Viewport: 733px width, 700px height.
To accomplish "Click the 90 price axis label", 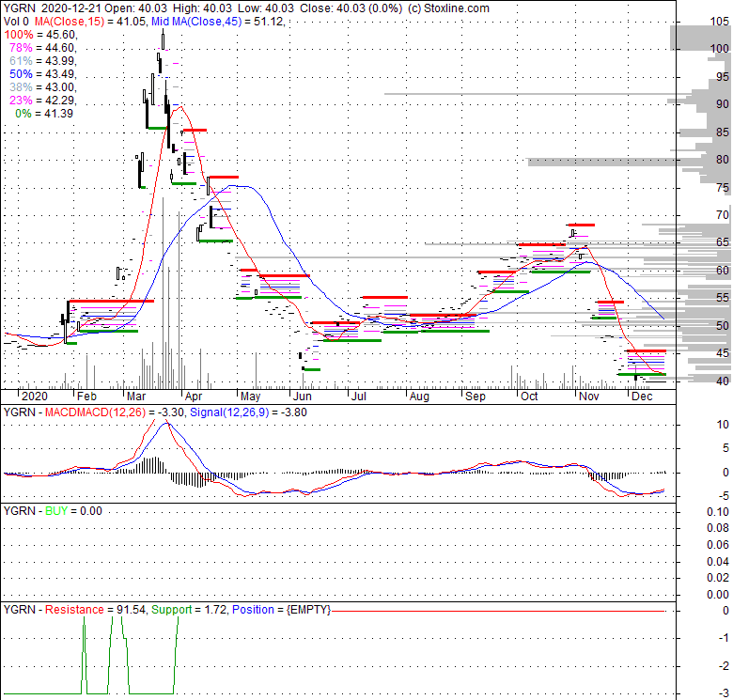I will coord(723,103).
